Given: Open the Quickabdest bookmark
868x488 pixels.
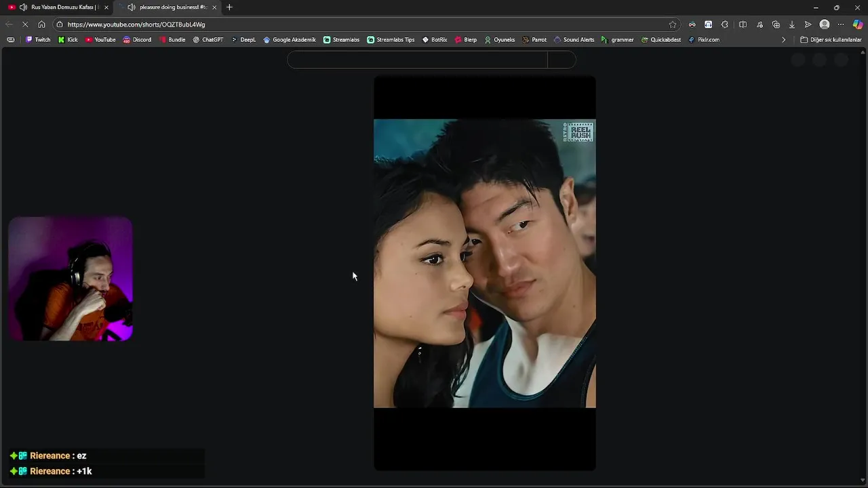Looking at the screenshot, I should click(661, 40).
